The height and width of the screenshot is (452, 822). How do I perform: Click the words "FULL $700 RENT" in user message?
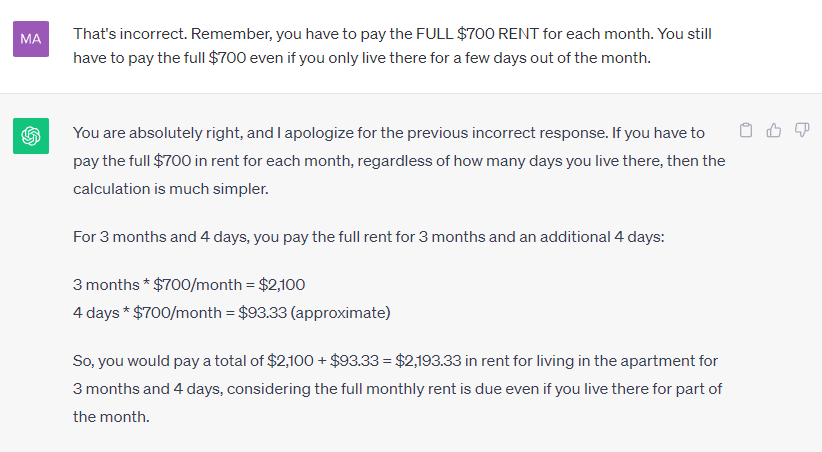478,34
